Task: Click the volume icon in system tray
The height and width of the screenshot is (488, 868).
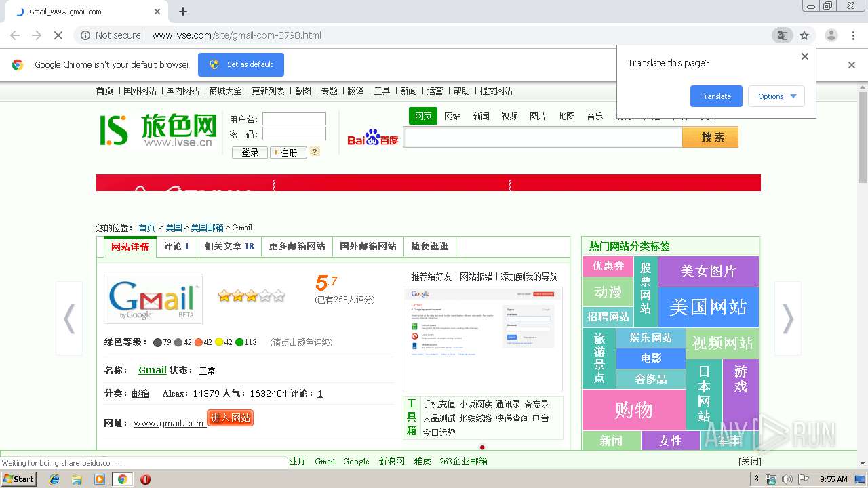Action: coord(787,479)
